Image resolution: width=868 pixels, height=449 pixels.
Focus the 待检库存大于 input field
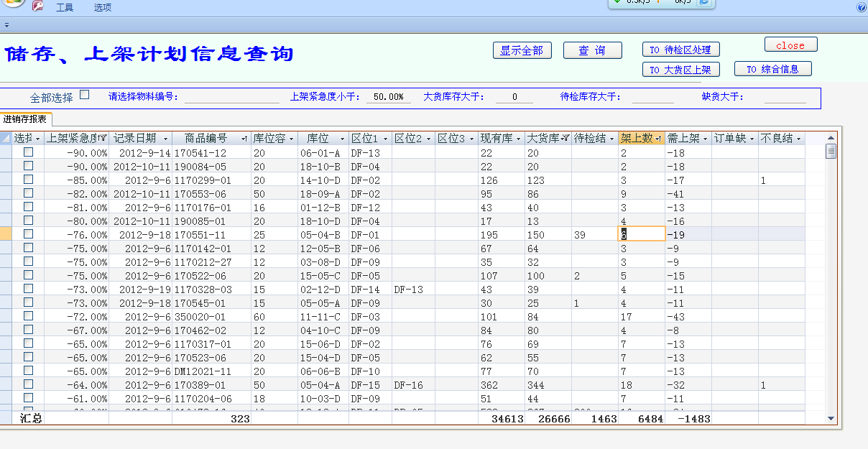(652, 97)
